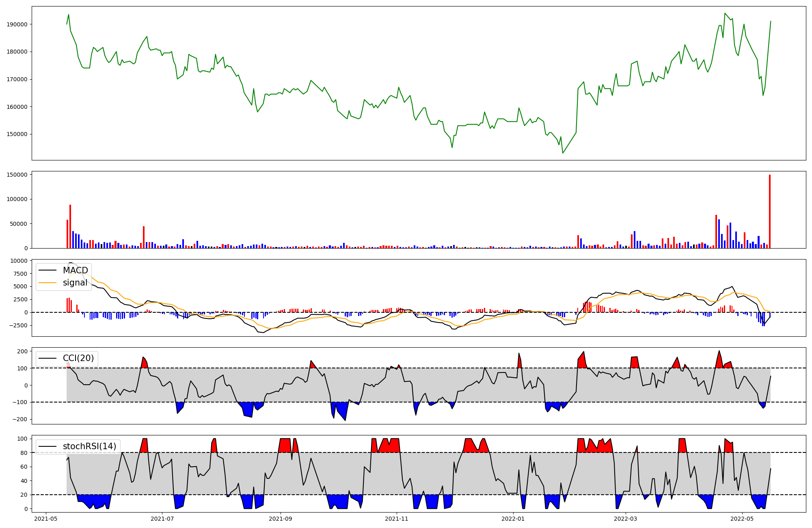The width and height of the screenshot is (812, 528).
Task: Click the −200 CCI axis label
Action: (x=20, y=419)
